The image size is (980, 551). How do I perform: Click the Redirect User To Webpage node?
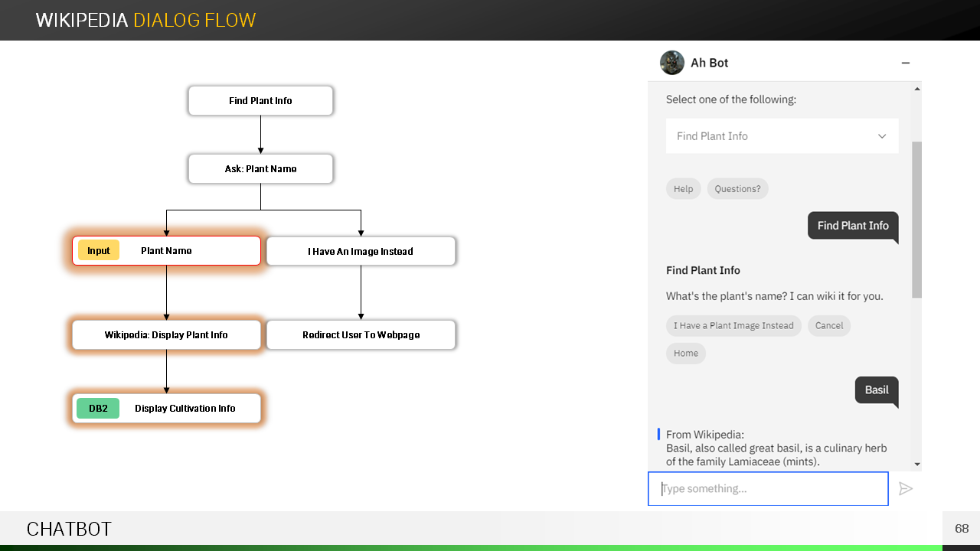(x=361, y=335)
